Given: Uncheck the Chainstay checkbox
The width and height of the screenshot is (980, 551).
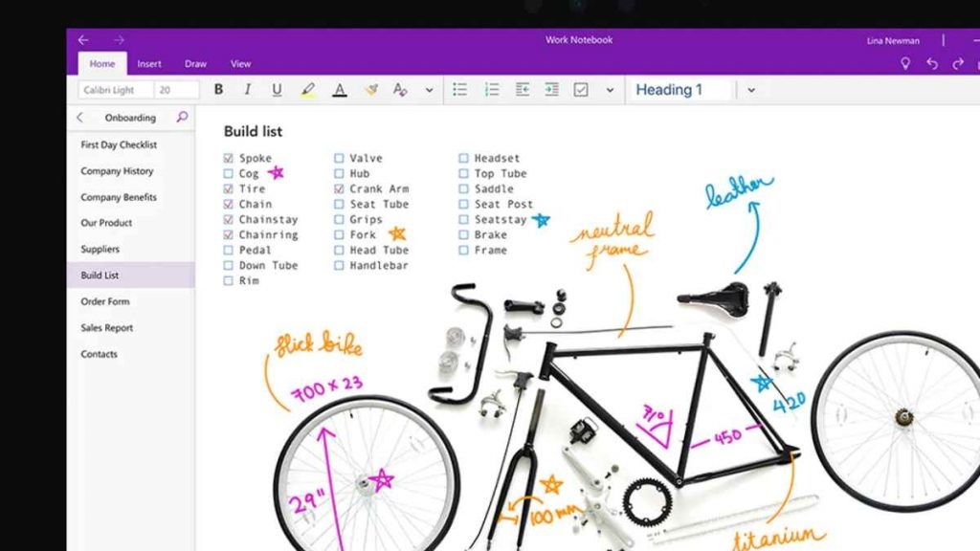Looking at the screenshot, I should click(x=228, y=219).
